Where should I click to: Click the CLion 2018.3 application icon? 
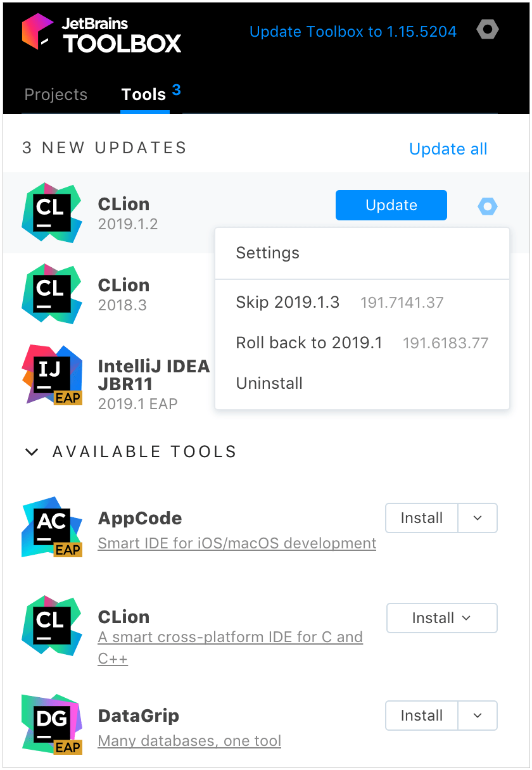pyautogui.click(x=51, y=294)
